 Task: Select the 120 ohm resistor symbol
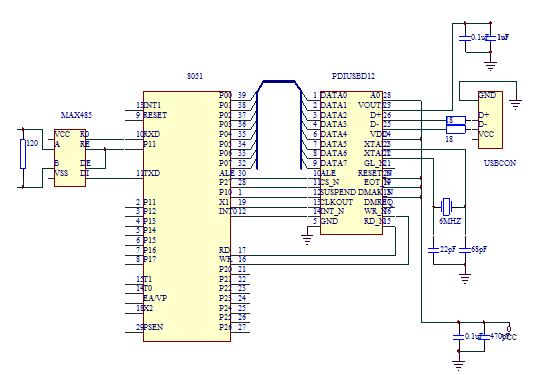click(x=23, y=154)
